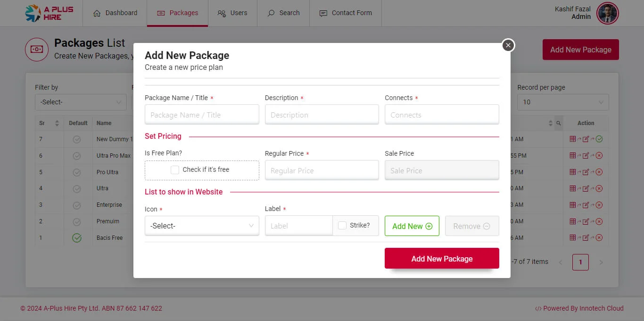The image size is (644, 321).
Task: Open the Contact Form menu item
Action: 346,13
